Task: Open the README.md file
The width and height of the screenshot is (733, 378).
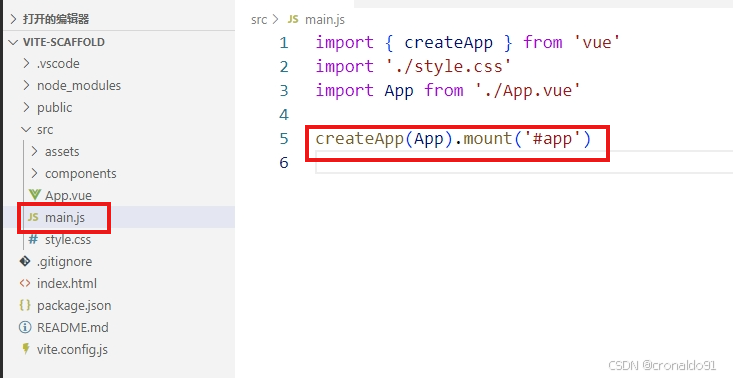Action: click(x=72, y=327)
